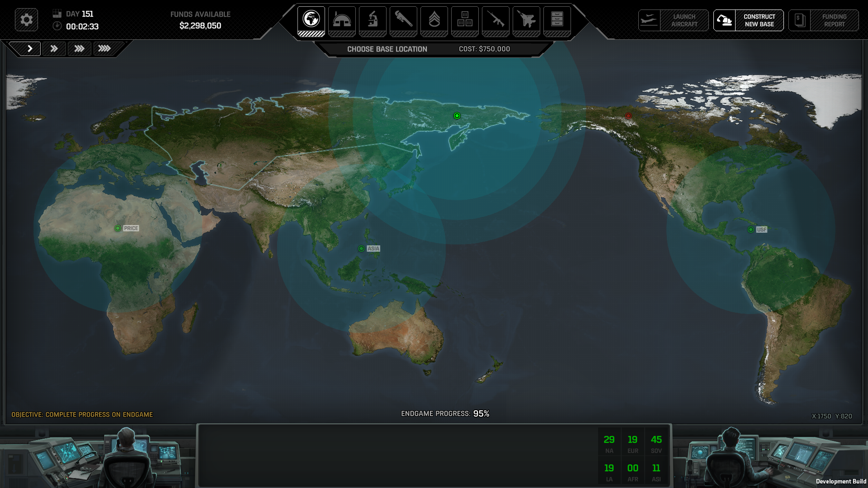Click the Choose Base Location banner text
This screenshot has height=488, width=868.
387,49
